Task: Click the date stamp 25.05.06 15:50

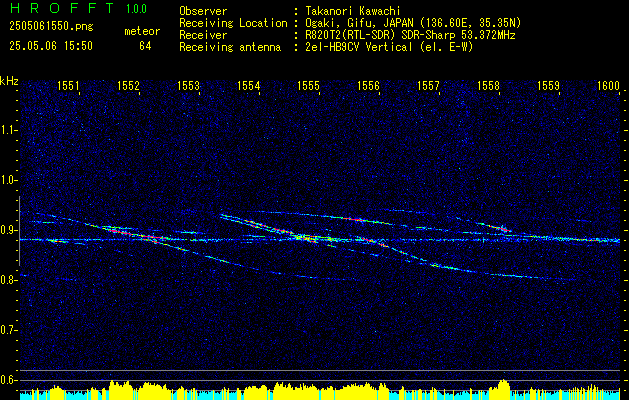Action: 51,46
